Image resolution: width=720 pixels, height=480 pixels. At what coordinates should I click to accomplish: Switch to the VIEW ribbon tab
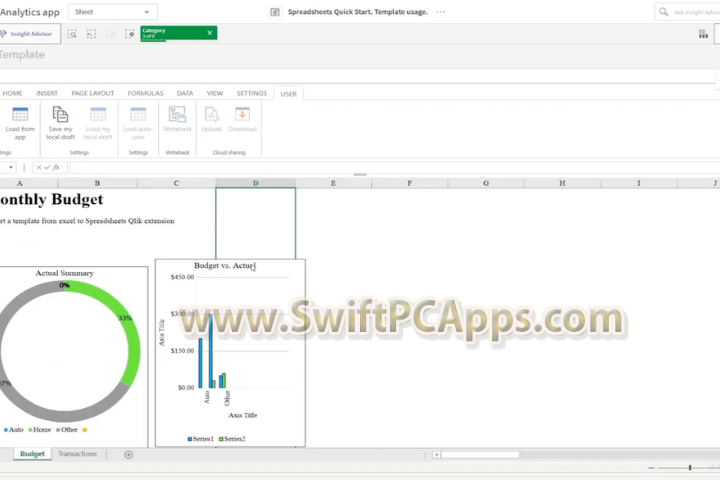coord(215,93)
